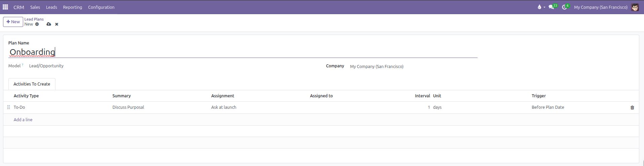Open the user avatar menu
The image size is (644, 166).
click(x=635, y=7)
